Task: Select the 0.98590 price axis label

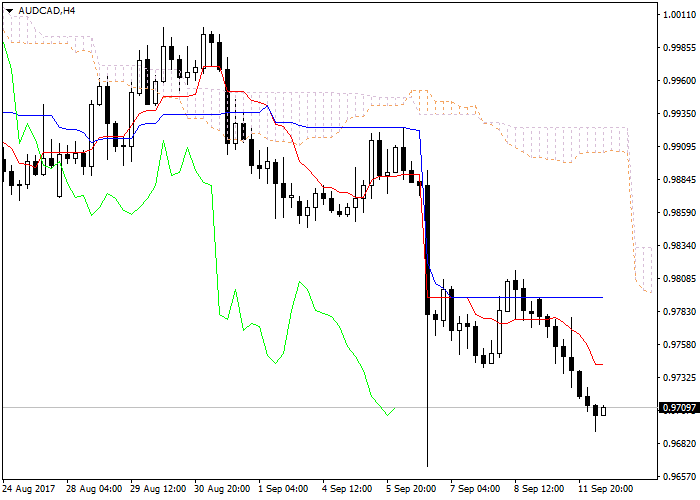Action: (x=679, y=212)
